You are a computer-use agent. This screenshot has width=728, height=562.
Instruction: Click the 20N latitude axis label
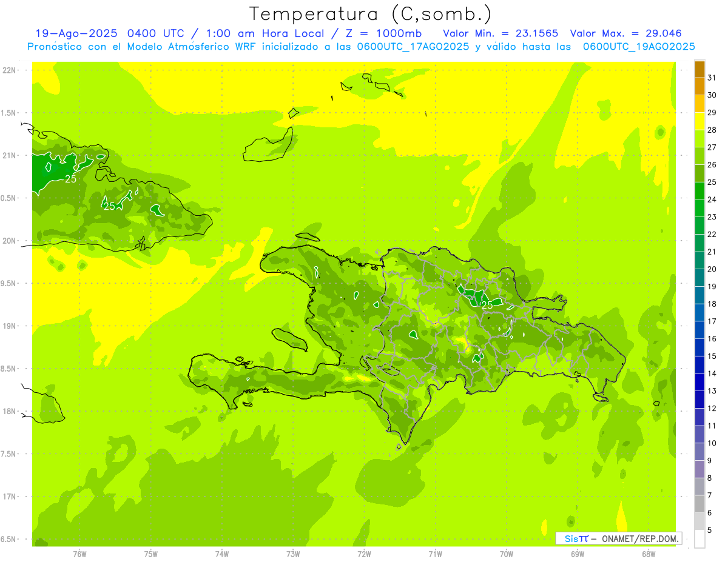9,241
